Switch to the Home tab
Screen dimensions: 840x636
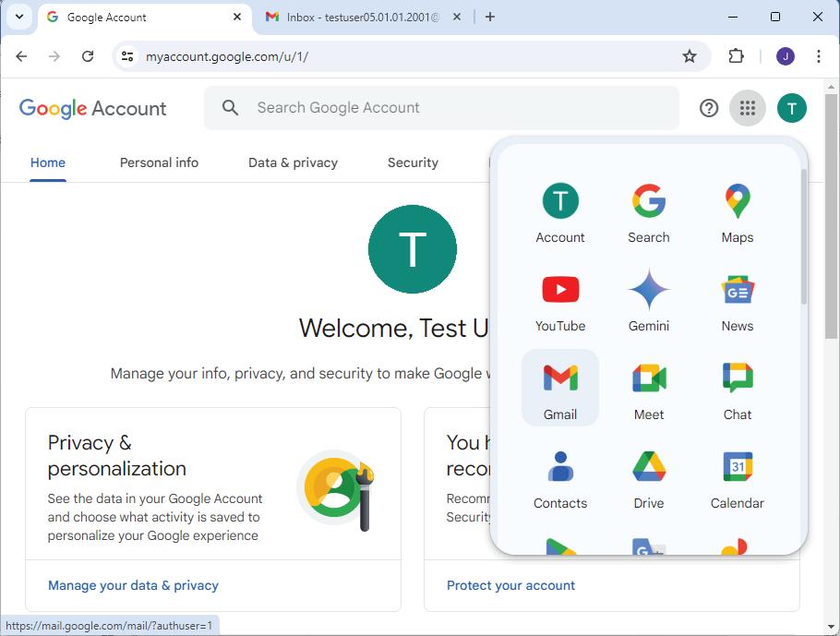(48, 162)
